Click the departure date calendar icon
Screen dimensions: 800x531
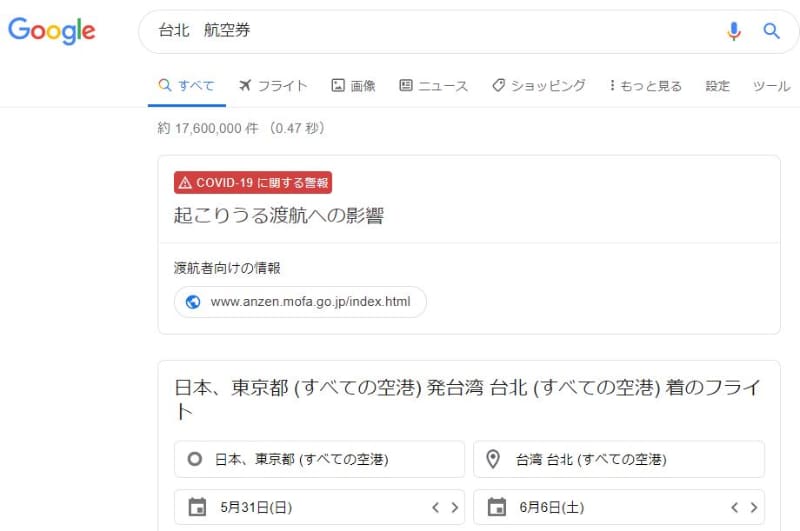[x=197, y=507]
